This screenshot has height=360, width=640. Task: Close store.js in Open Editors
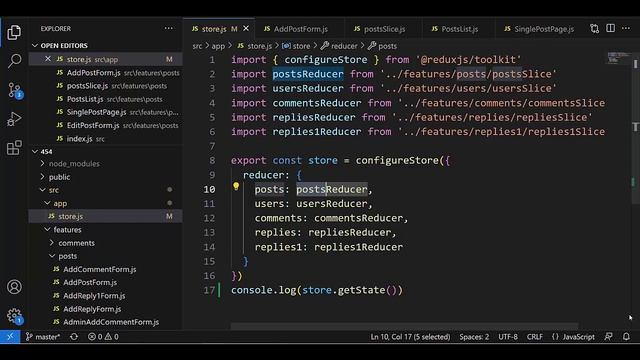tap(48, 59)
